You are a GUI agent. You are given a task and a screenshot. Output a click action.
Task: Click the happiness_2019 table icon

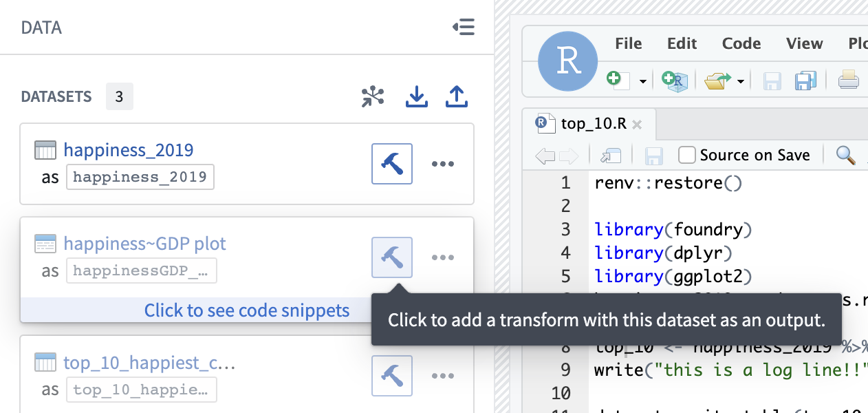tap(45, 150)
